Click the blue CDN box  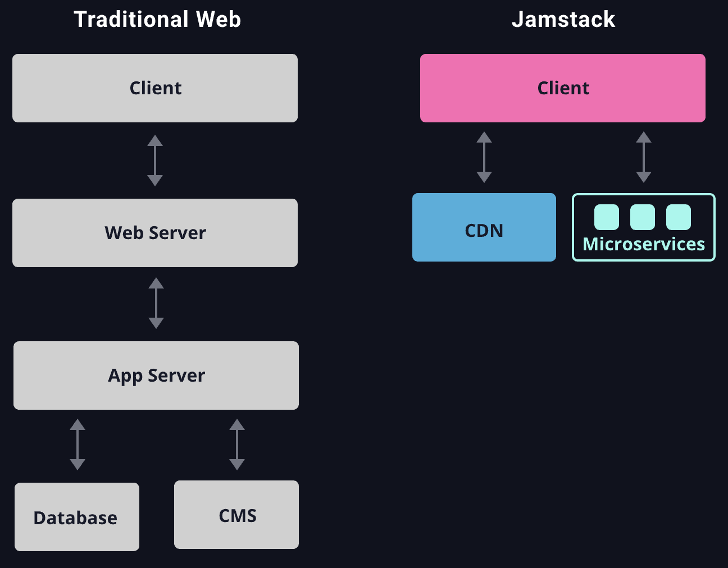(484, 227)
